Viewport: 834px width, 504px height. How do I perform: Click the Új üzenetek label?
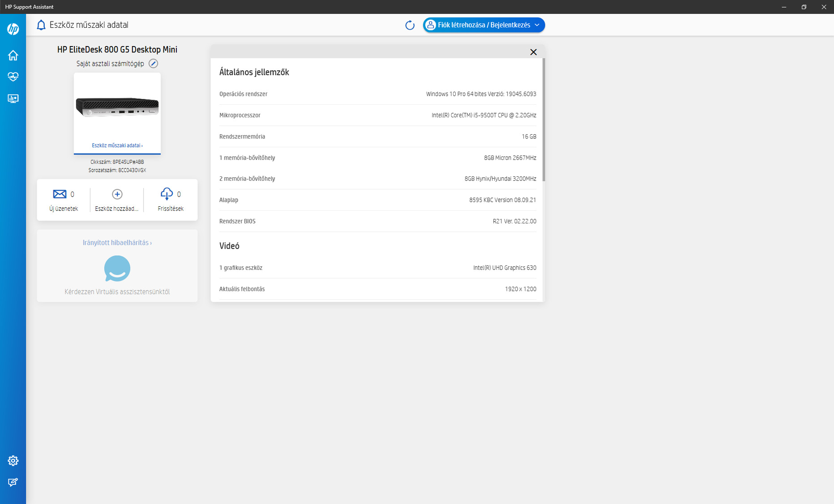click(64, 209)
